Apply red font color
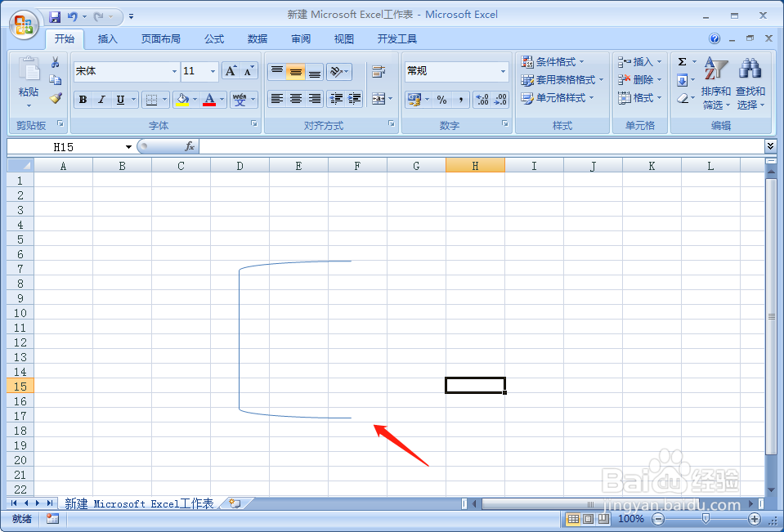The image size is (784, 532). [x=209, y=100]
